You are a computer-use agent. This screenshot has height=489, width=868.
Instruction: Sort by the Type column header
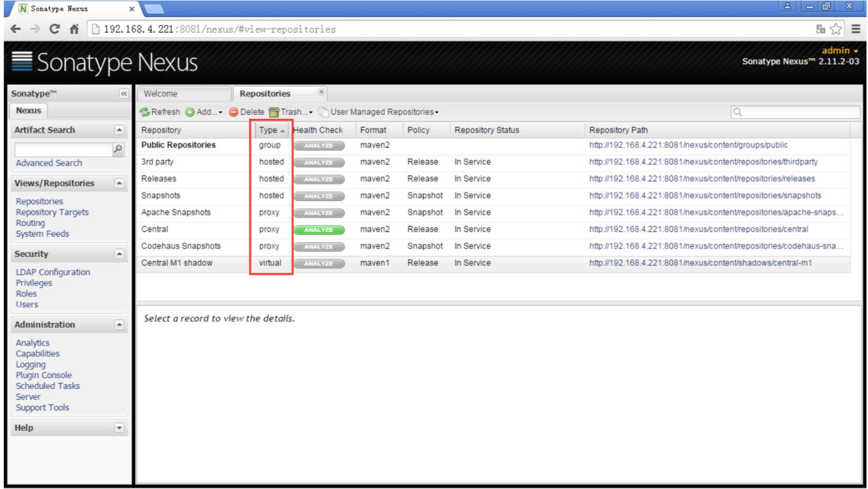coord(272,130)
